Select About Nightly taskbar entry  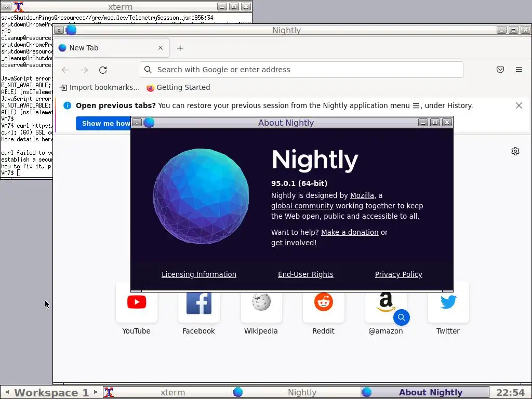coord(424,393)
